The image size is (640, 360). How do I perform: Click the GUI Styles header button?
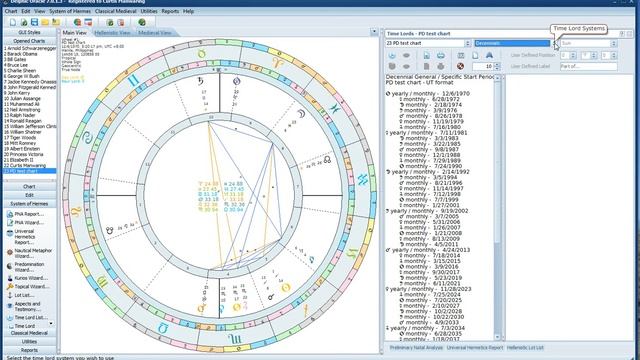click(29, 32)
